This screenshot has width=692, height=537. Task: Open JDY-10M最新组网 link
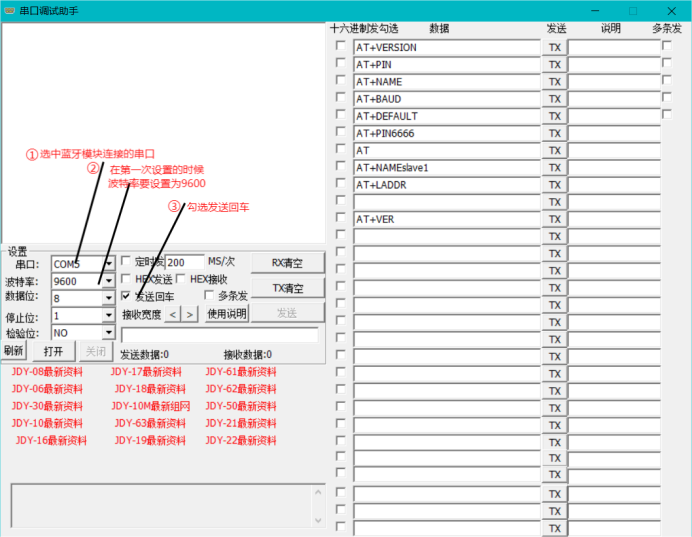coord(150,406)
